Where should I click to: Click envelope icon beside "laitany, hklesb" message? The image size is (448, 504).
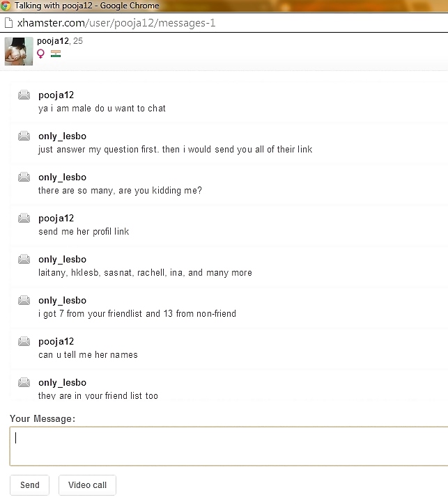pos(24,259)
